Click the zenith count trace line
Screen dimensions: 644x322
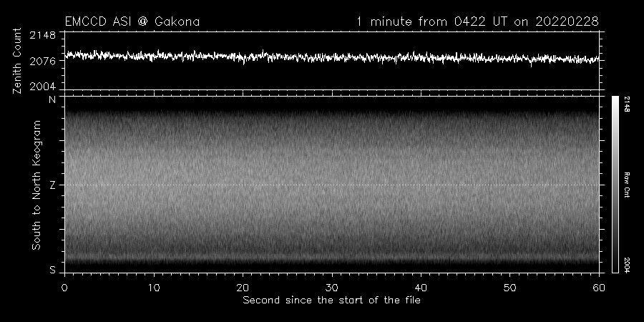point(332,57)
